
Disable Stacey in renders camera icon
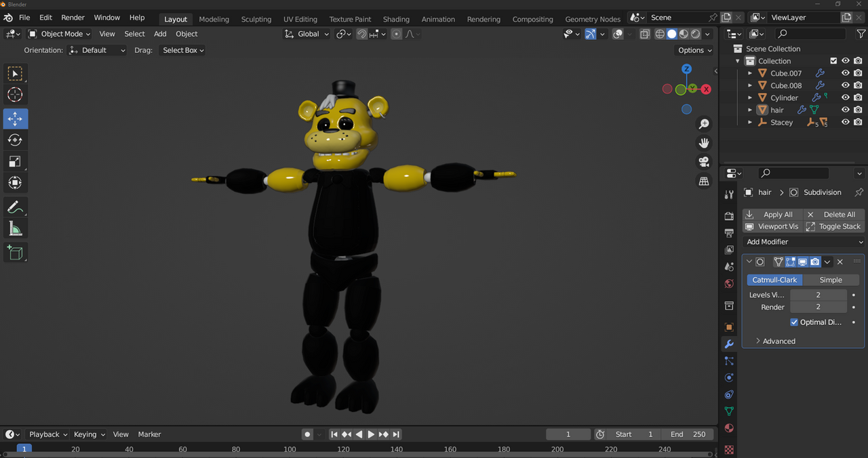(x=858, y=123)
